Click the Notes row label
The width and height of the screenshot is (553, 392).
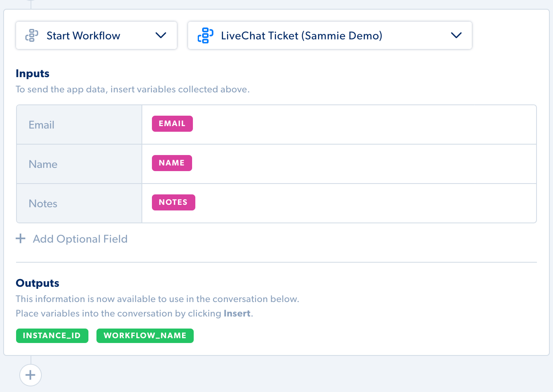pos(43,204)
